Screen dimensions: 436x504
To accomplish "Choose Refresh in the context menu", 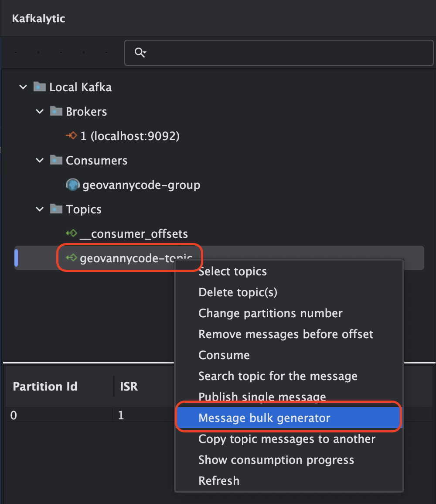I will tap(219, 481).
